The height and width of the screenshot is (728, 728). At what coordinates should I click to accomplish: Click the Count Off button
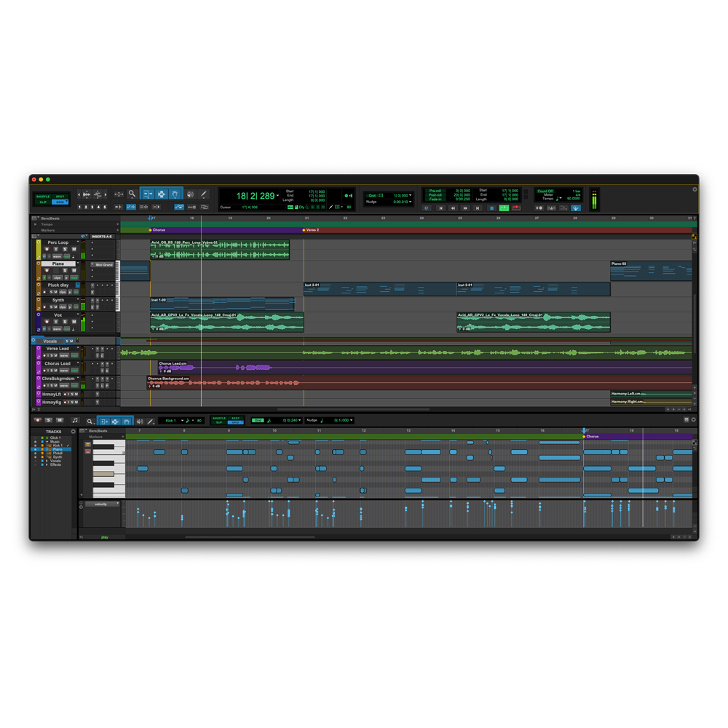[545, 191]
